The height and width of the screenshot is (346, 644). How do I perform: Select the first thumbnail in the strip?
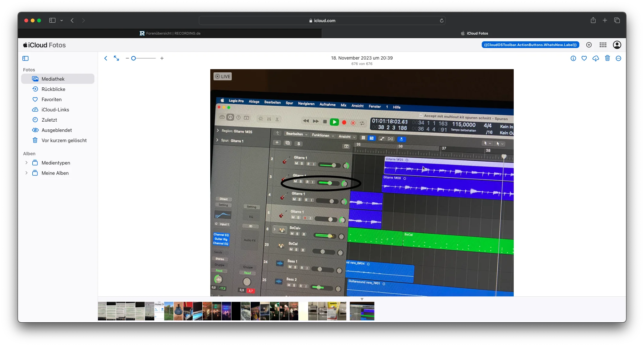(x=102, y=311)
